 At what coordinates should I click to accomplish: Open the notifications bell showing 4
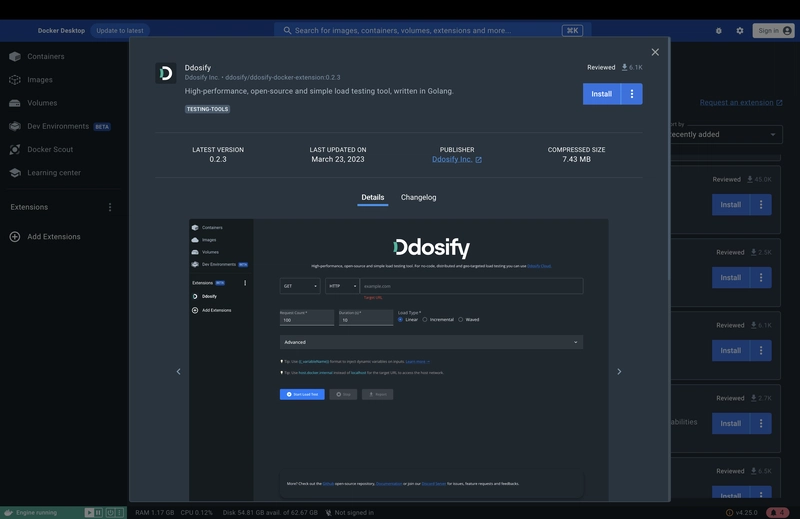[778, 512]
